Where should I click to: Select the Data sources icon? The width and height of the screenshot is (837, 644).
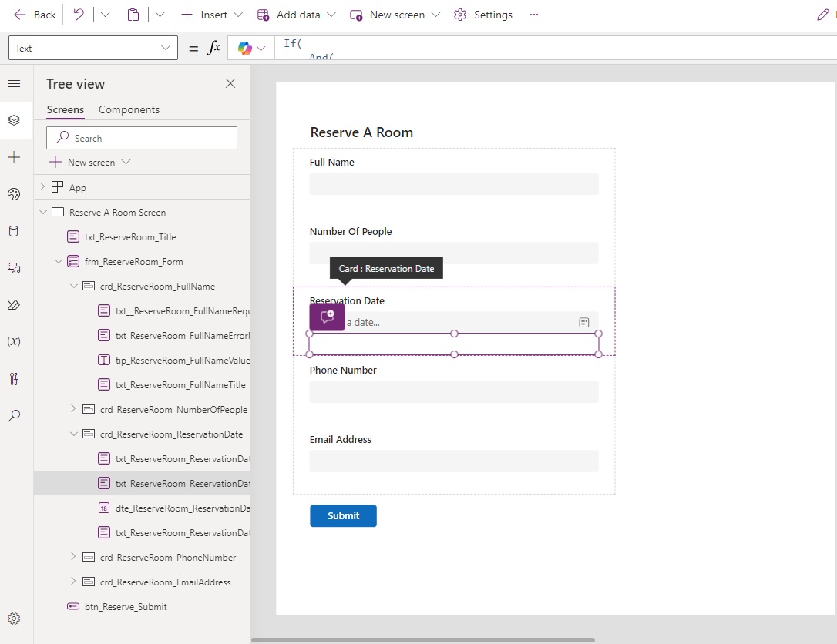[14, 231]
